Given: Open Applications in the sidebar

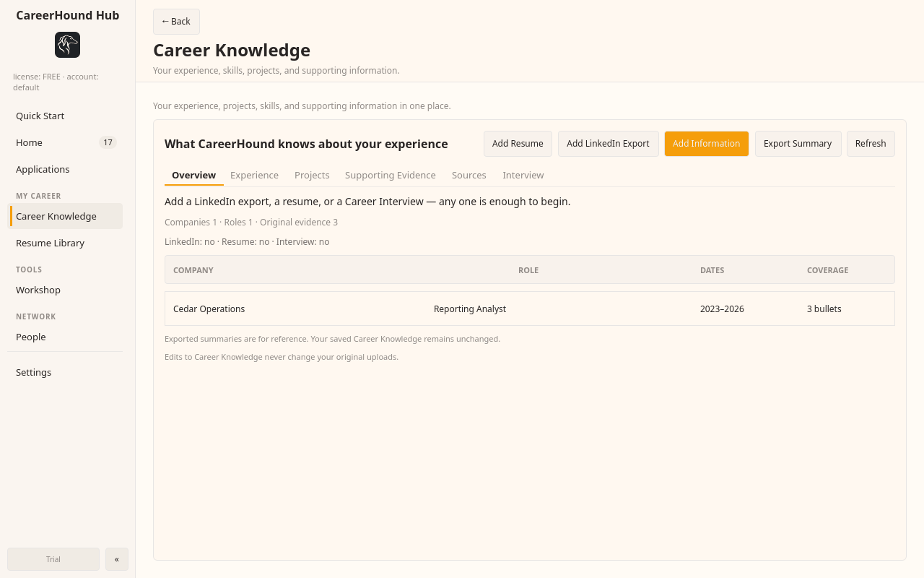Looking at the screenshot, I should click(x=65, y=169).
